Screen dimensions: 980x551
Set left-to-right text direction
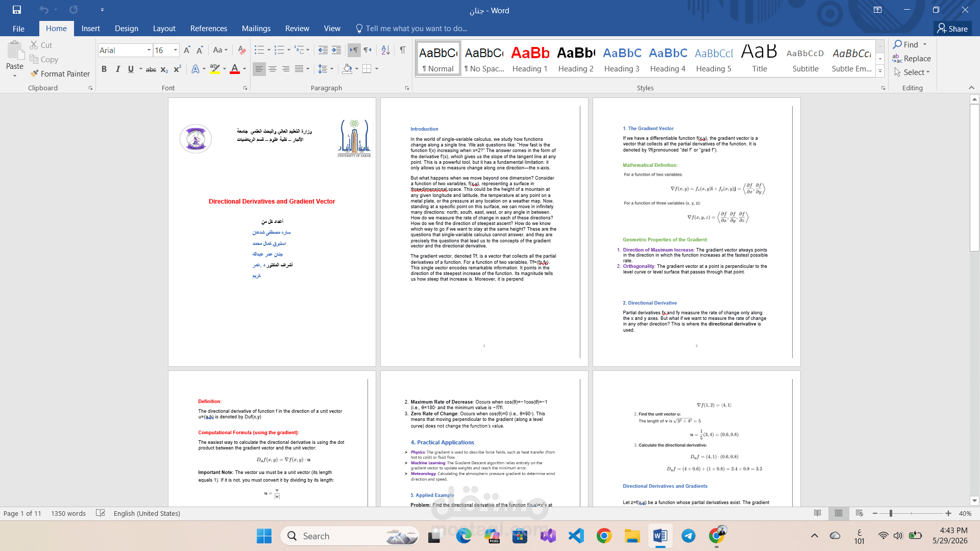point(354,50)
